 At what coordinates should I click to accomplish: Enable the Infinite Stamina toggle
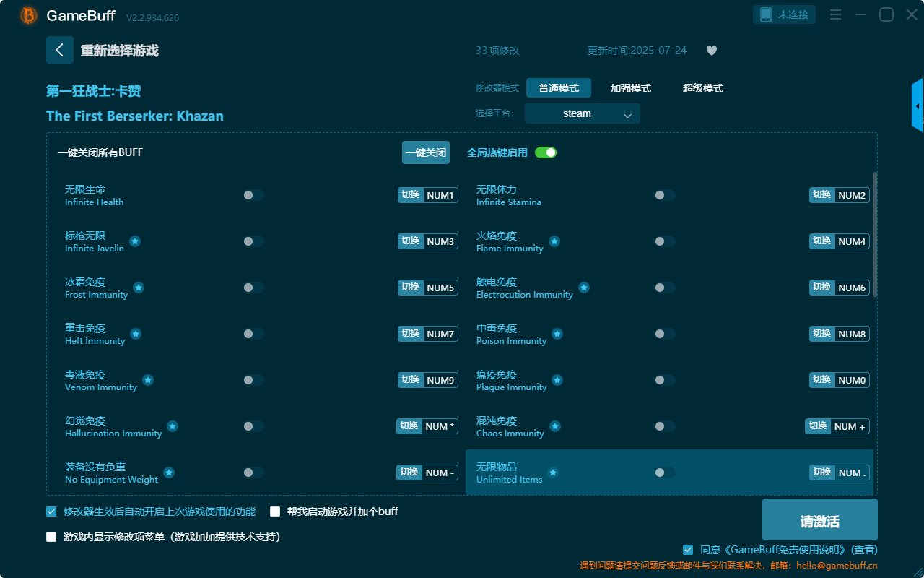click(665, 195)
